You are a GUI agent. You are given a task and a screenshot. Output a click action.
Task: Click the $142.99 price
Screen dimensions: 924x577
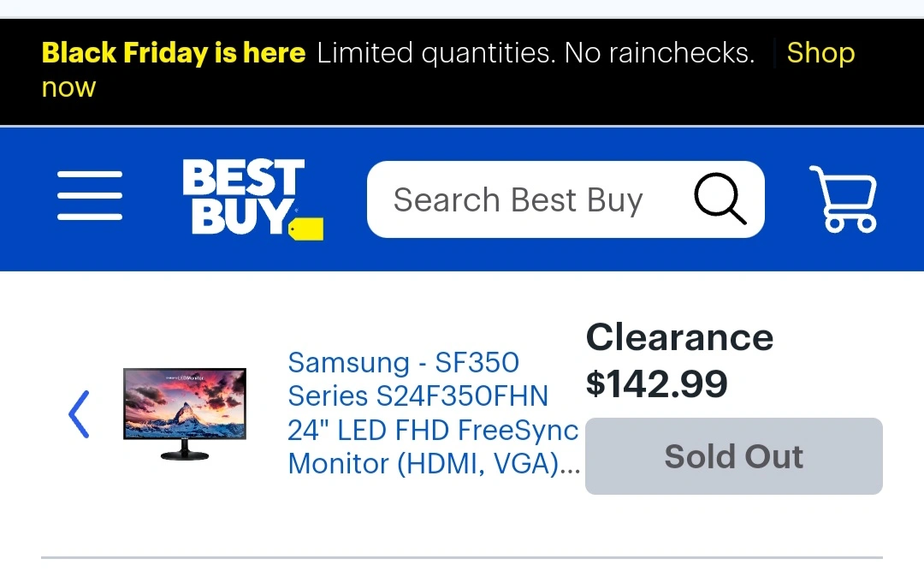(656, 384)
